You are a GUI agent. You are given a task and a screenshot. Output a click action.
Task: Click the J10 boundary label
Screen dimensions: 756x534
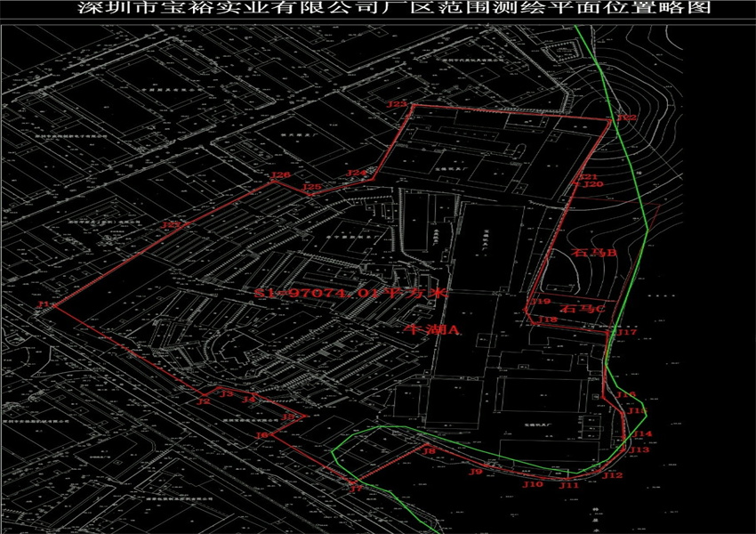click(533, 484)
